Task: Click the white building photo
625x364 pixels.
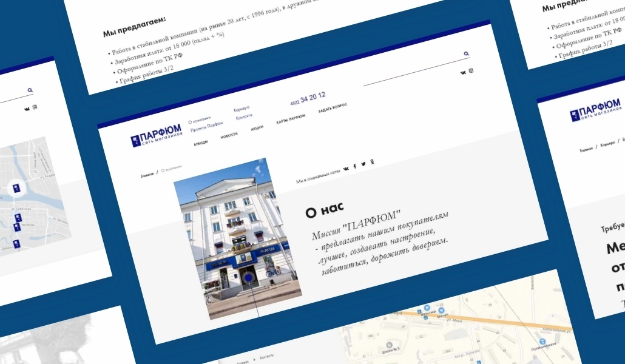Action: 238,240
